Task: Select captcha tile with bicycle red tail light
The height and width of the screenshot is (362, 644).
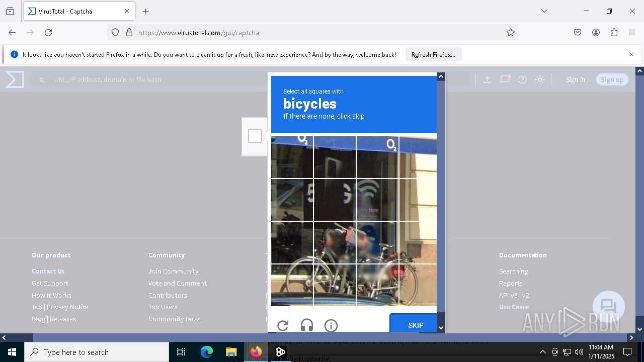Action: click(x=377, y=285)
